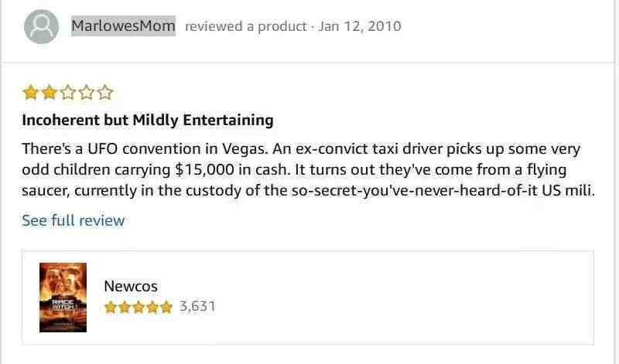619x364 pixels.
Task: Click the third empty star of the review rating
Action: (x=67, y=93)
